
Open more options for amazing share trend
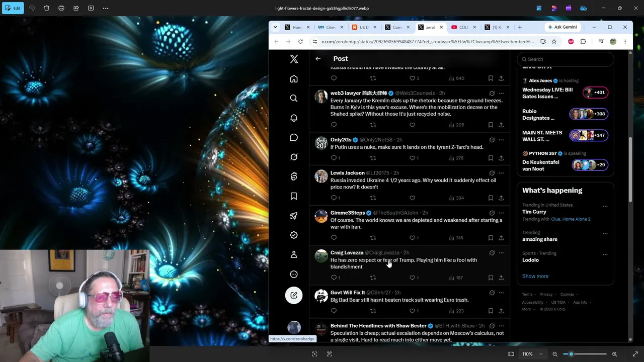click(605, 234)
